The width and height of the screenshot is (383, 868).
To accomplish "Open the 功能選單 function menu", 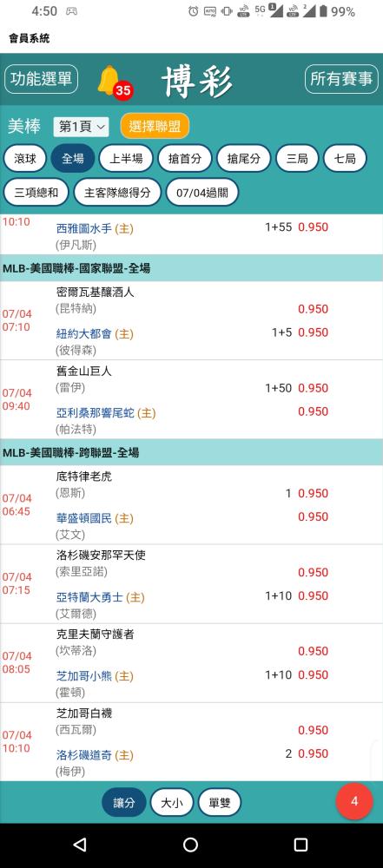I will [41, 79].
